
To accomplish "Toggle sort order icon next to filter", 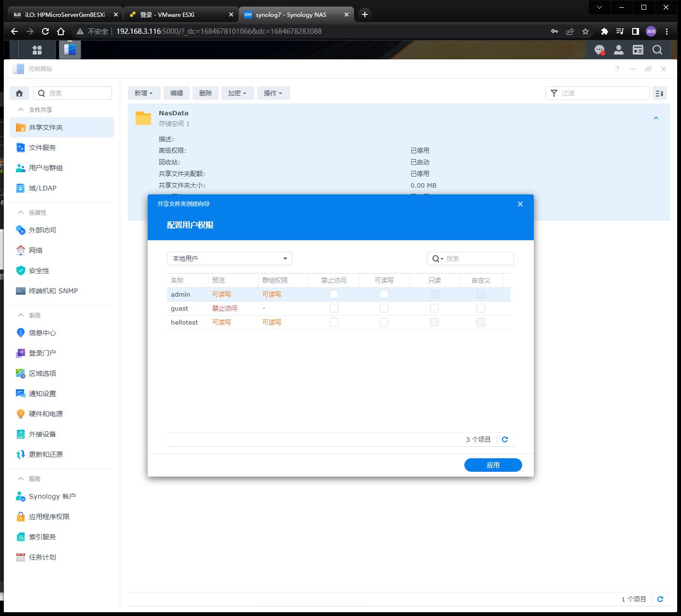I will [x=660, y=93].
